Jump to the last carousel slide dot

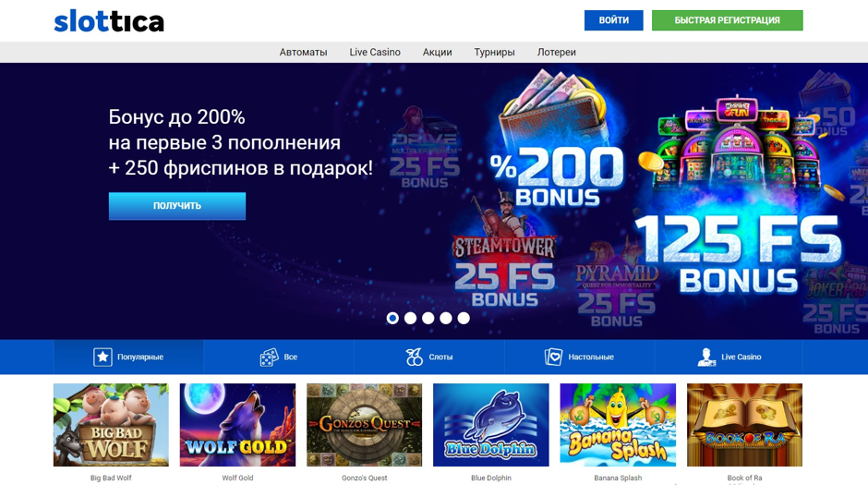464,318
